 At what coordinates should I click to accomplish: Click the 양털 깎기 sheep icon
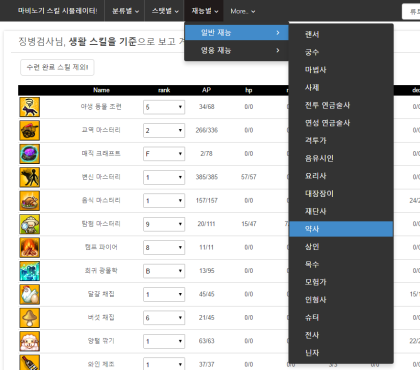pyautogui.click(x=30, y=341)
